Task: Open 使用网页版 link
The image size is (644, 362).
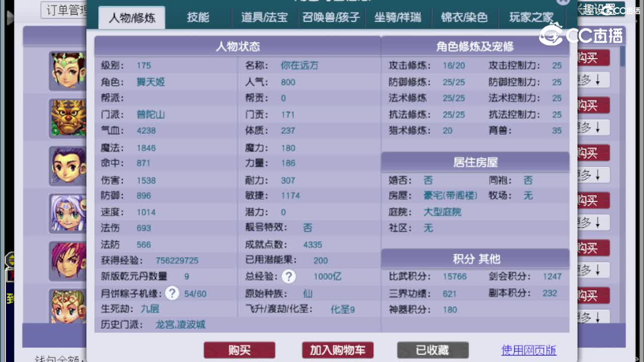Action: pos(528,350)
